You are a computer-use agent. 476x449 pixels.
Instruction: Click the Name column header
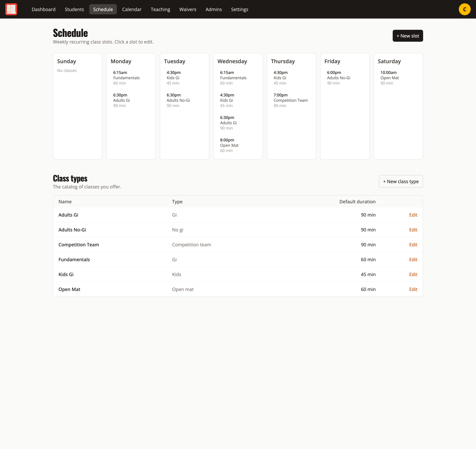point(65,202)
